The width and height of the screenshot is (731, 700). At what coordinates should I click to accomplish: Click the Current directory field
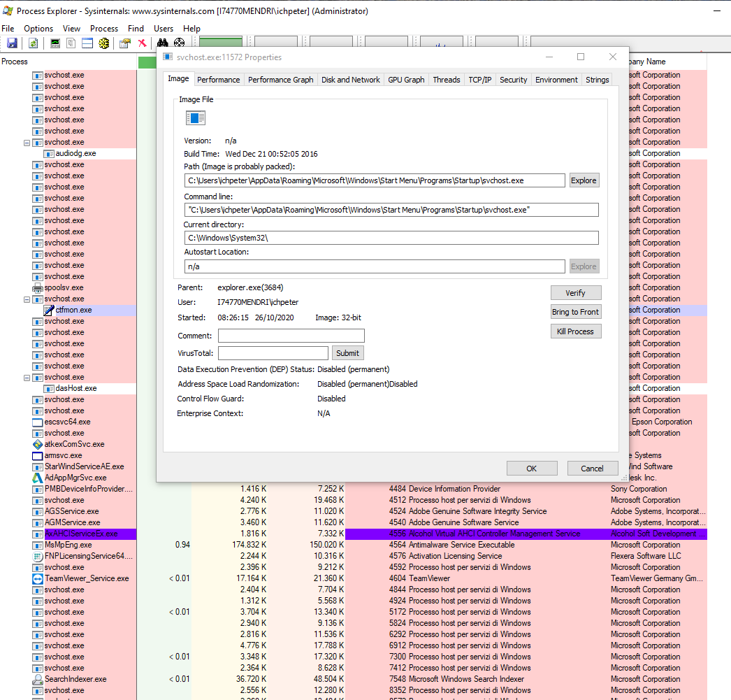click(391, 238)
